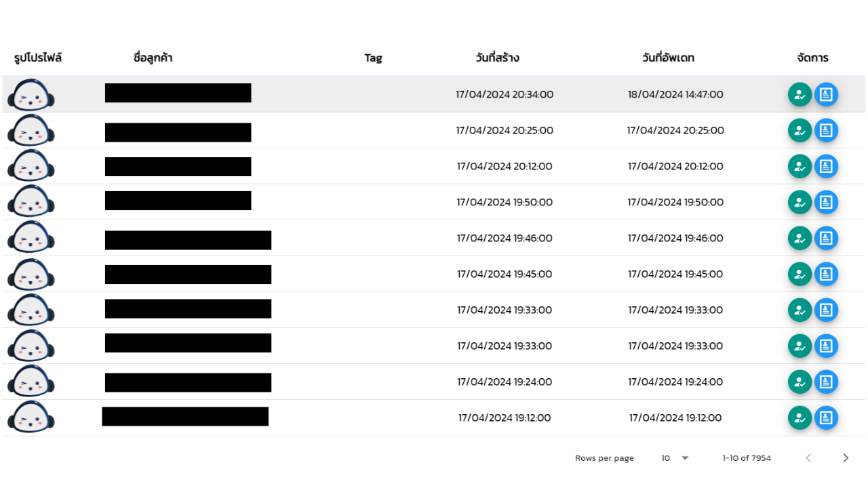Click green user-check icon for 20:25:00 row

[800, 130]
